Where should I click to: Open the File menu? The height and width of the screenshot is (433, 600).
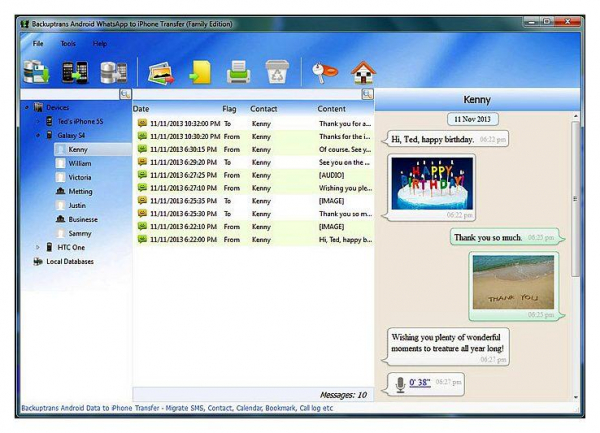click(x=38, y=44)
